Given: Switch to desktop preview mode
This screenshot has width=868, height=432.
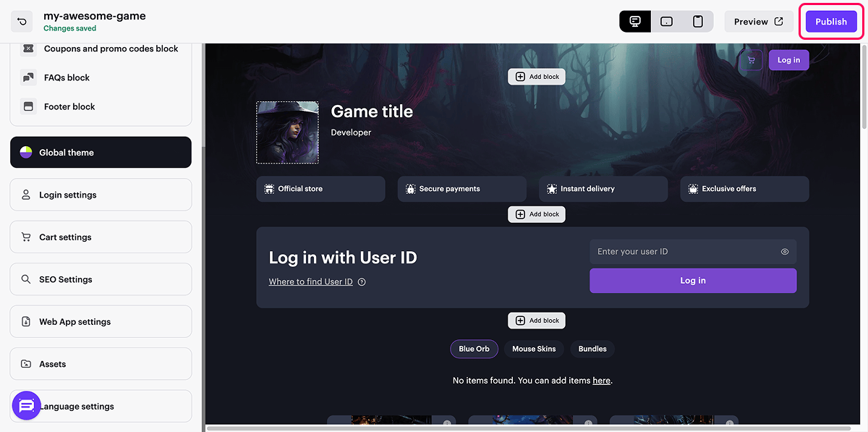Looking at the screenshot, I should [x=635, y=22].
